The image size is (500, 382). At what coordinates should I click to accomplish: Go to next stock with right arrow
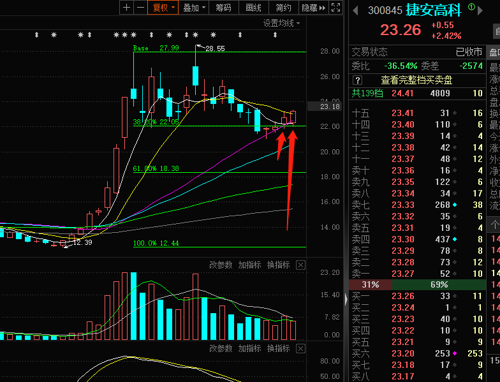point(480,10)
